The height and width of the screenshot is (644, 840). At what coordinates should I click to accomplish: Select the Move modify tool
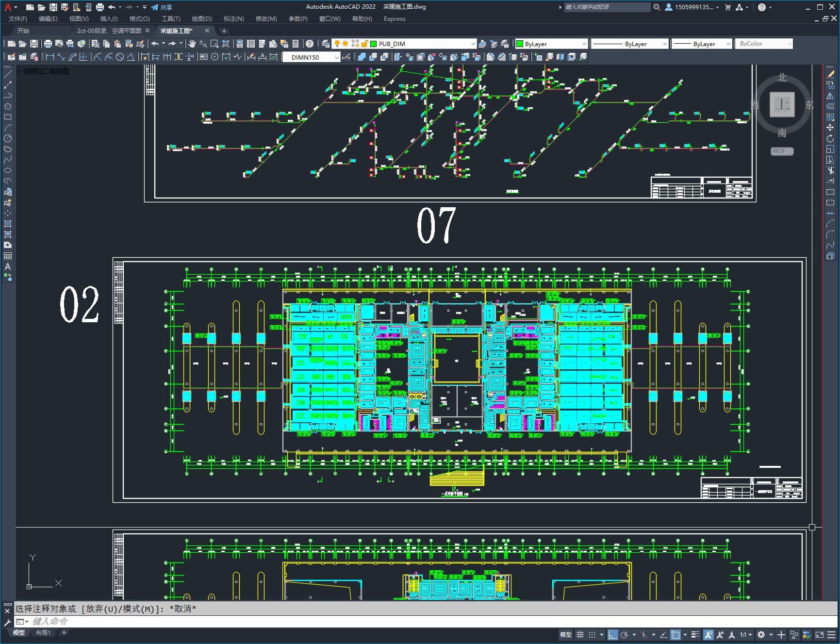[830, 128]
